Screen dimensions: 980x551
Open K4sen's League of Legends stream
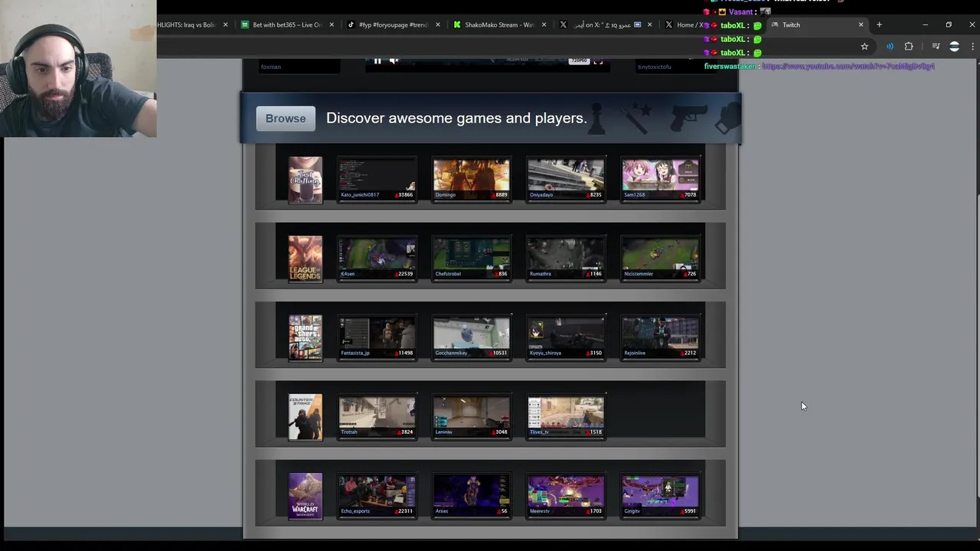[377, 259]
